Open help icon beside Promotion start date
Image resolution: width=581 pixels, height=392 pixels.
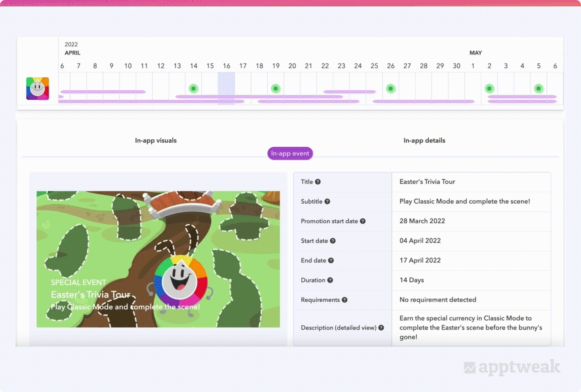[363, 221]
